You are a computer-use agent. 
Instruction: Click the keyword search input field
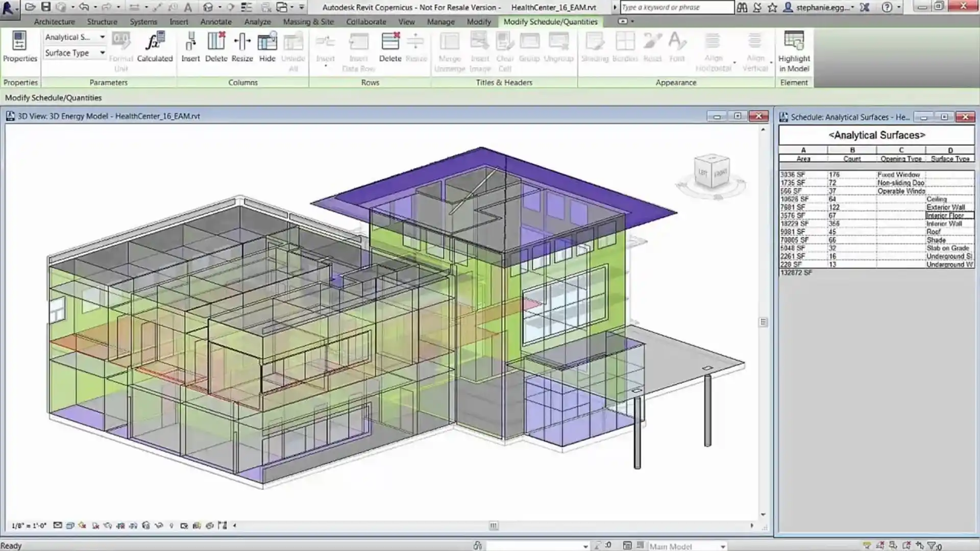pos(677,7)
